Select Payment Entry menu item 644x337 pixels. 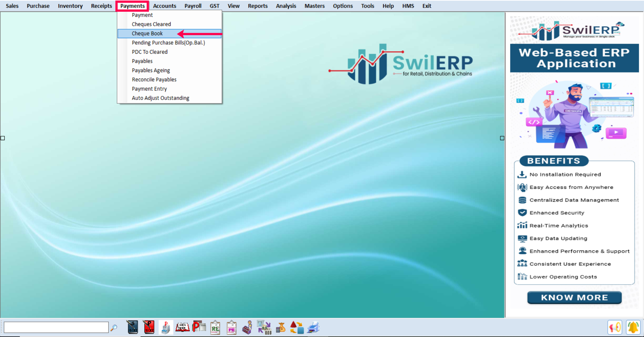(x=169, y=89)
